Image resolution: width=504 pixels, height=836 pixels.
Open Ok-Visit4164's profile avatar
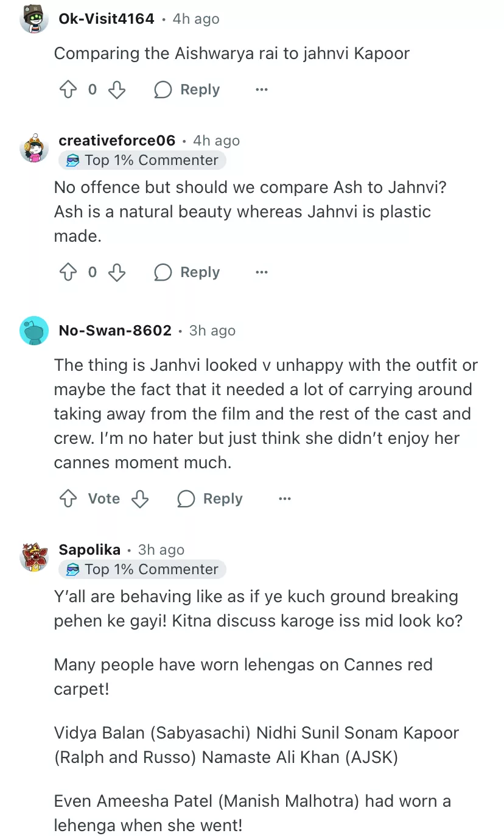pos(34,19)
